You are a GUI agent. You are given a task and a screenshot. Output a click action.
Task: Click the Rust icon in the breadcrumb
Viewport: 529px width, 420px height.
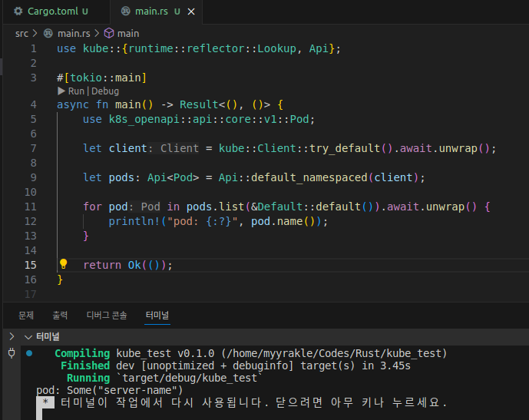tap(48, 33)
